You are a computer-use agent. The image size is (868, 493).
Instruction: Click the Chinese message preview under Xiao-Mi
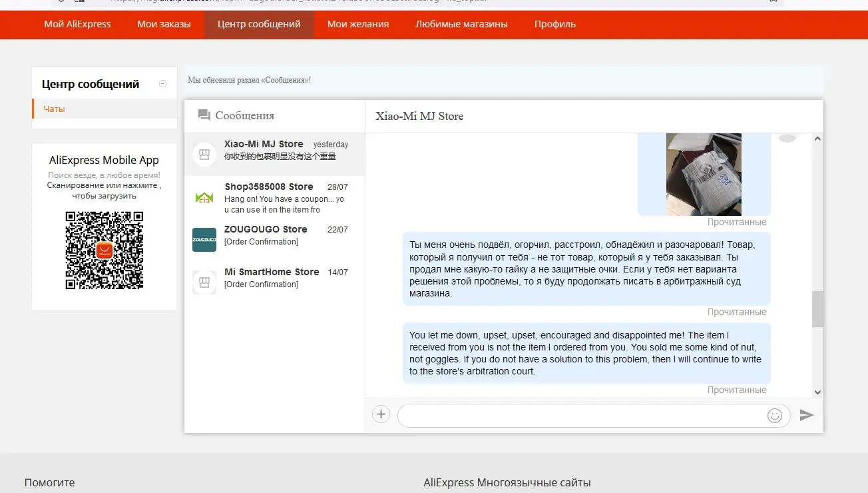point(280,157)
